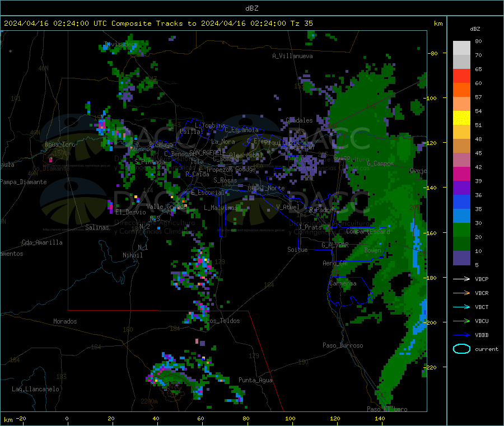
Task: Click the 'S_Rosas' map label
Action: coord(225,180)
